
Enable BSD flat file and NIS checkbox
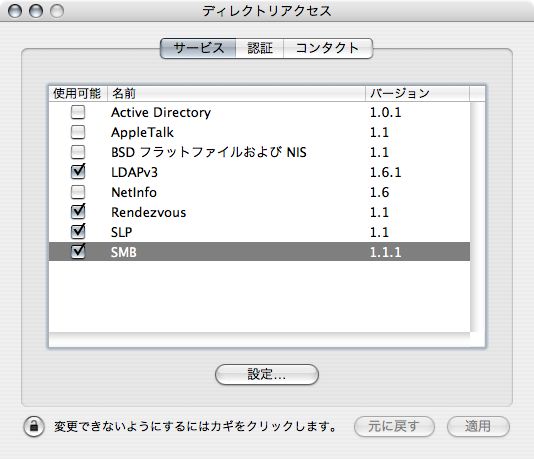(78, 152)
